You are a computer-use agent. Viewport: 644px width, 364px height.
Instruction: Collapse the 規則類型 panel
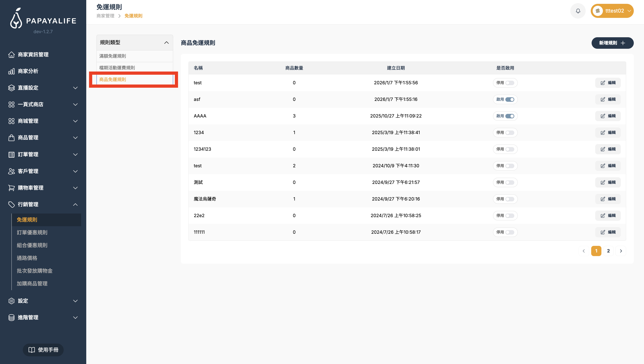166,43
